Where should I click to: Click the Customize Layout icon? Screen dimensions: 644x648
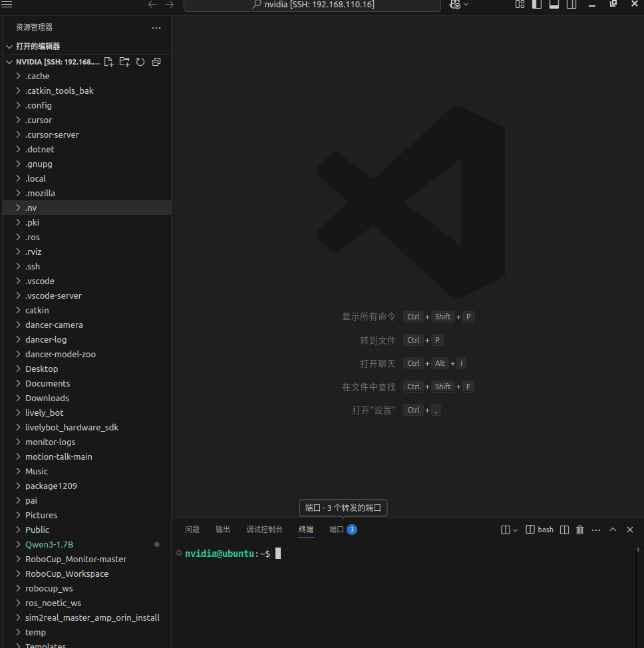[x=520, y=5]
